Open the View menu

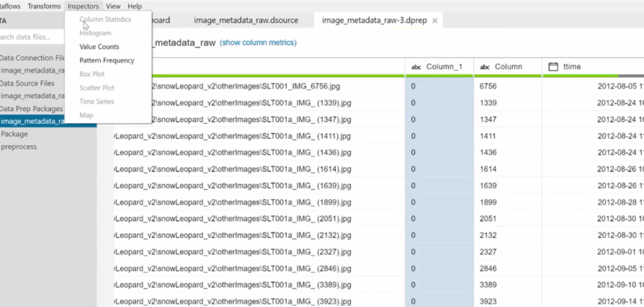click(x=113, y=6)
